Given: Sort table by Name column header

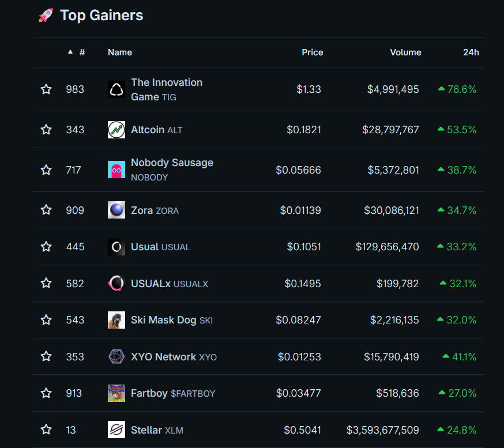Looking at the screenshot, I should pyautogui.click(x=120, y=52).
